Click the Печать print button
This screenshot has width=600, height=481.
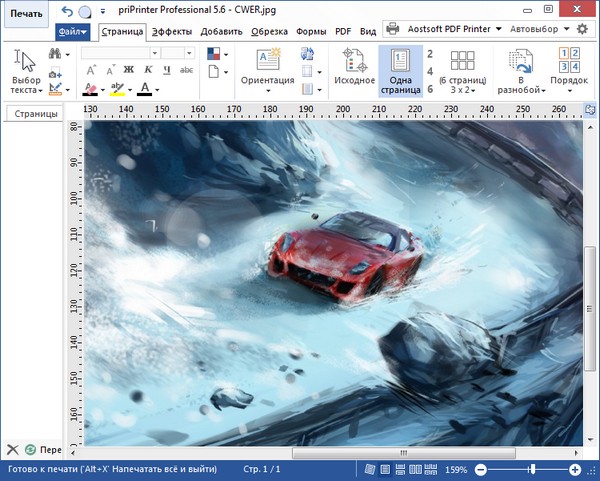(x=27, y=14)
